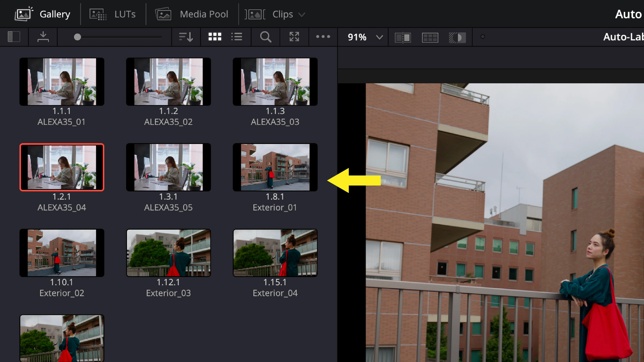644x362 pixels.
Task: Open the stills sort order menu
Action: tap(186, 37)
